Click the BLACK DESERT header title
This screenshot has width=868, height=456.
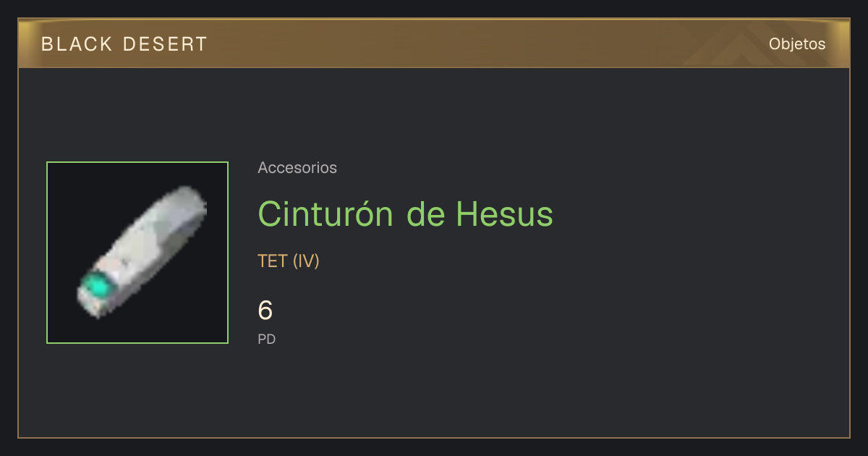[x=124, y=44]
